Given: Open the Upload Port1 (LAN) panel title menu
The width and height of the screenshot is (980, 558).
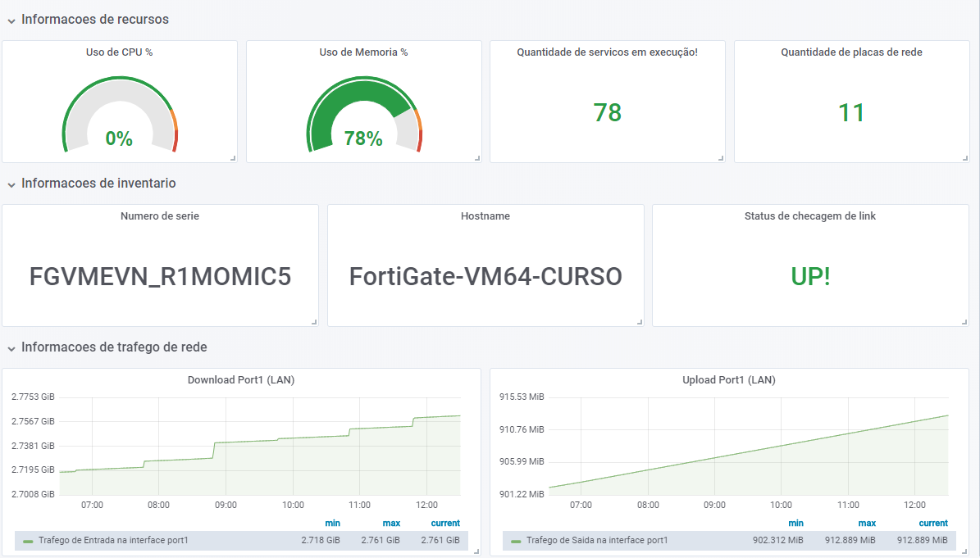Looking at the screenshot, I should (728, 380).
